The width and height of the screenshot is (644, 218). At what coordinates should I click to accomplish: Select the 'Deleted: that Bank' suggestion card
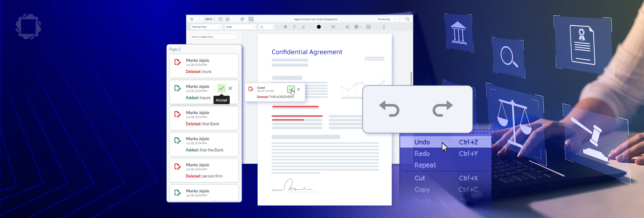coord(204,118)
